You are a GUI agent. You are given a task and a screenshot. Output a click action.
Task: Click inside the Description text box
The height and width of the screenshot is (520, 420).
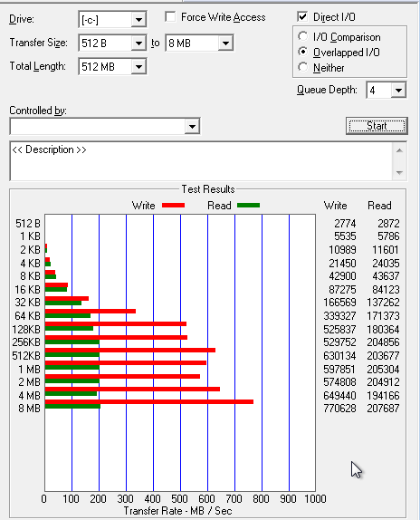202,161
